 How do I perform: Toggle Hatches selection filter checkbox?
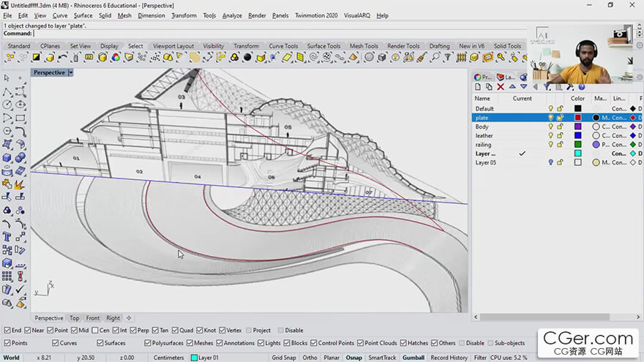coord(403,343)
